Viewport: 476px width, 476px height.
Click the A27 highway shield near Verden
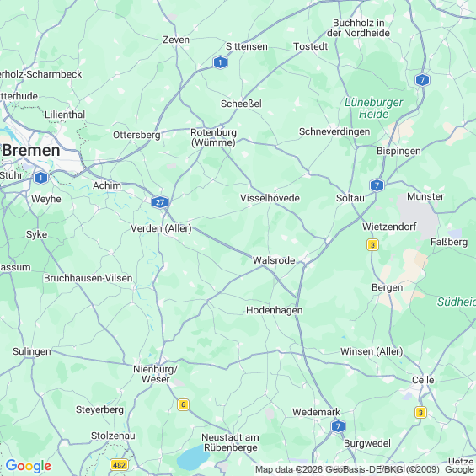click(160, 202)
